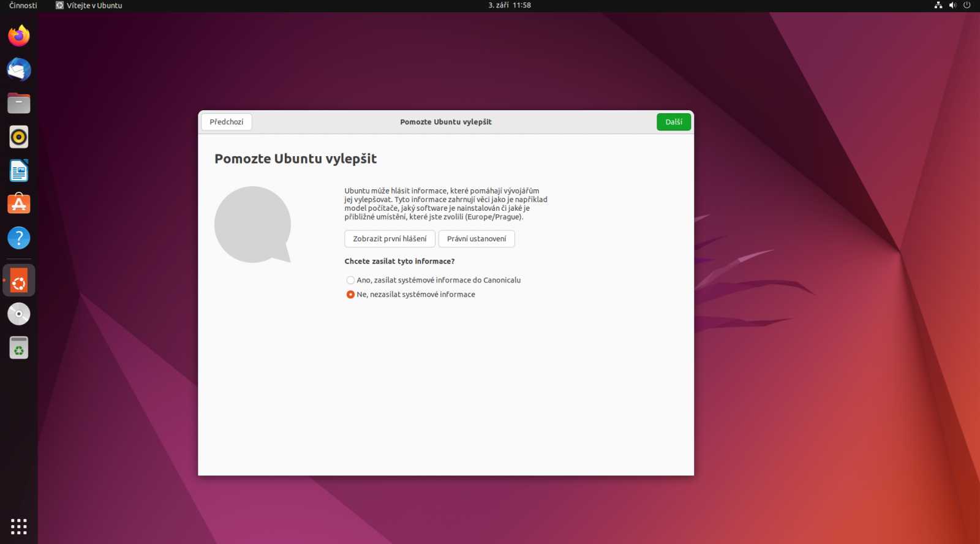The width and height of the screenshot is (980, 544).
Task: Launch Rhythmbox music player
Action: point(19,137)
